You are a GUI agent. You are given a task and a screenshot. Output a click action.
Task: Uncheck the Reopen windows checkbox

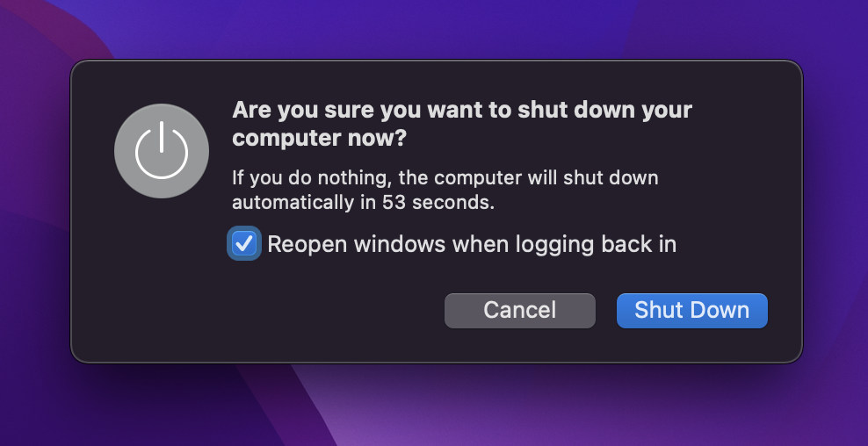click(243, 244)
